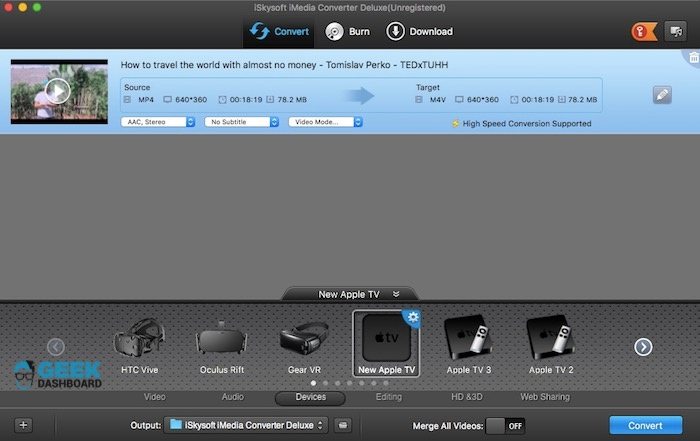Switch to the Editing format category
The image size is (700, 441).
(388, 397)
